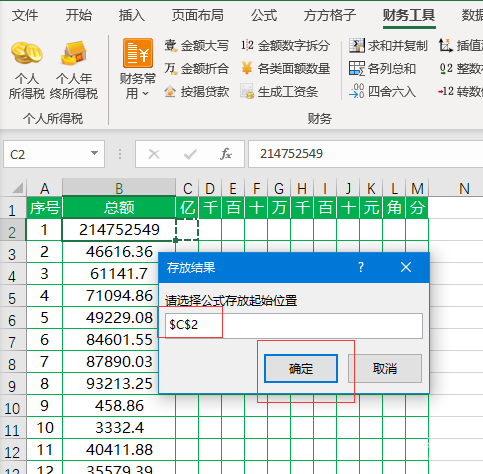
Task: Select cell containing 458.86
Action: point(119,406)
